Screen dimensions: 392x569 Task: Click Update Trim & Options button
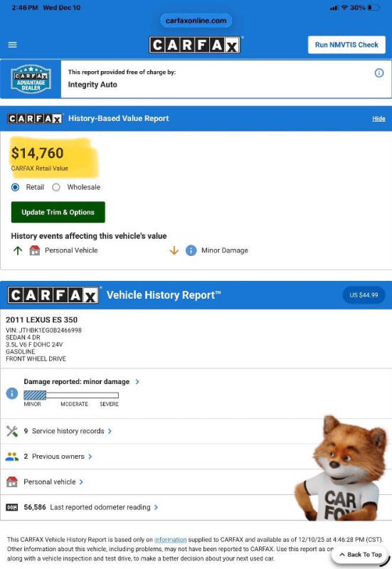[x=58, y=212]
